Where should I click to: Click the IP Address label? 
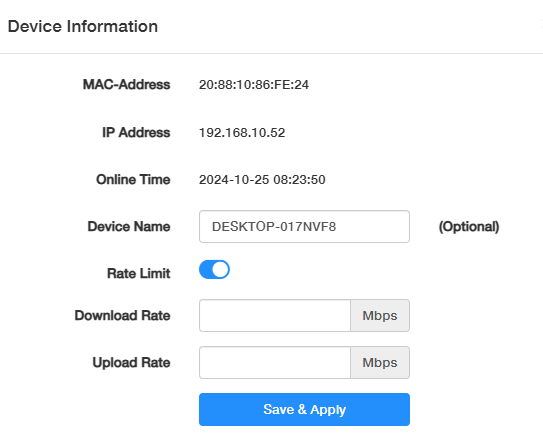pyautogui.click(x=136, y=133)
